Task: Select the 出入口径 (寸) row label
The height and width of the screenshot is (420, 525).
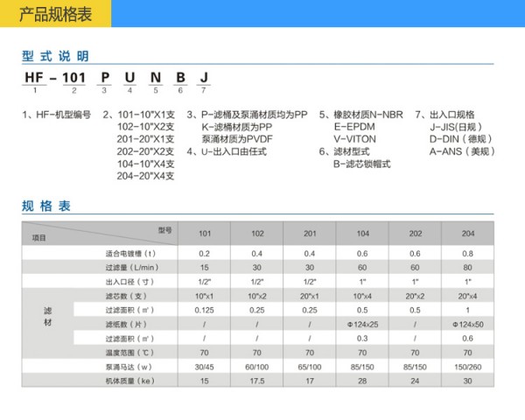Action: click(x=129, y=282)
